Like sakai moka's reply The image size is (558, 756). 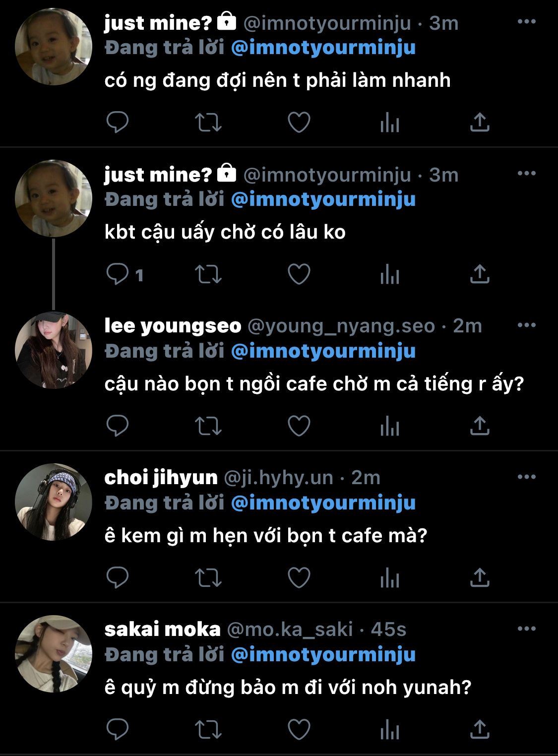299,729
